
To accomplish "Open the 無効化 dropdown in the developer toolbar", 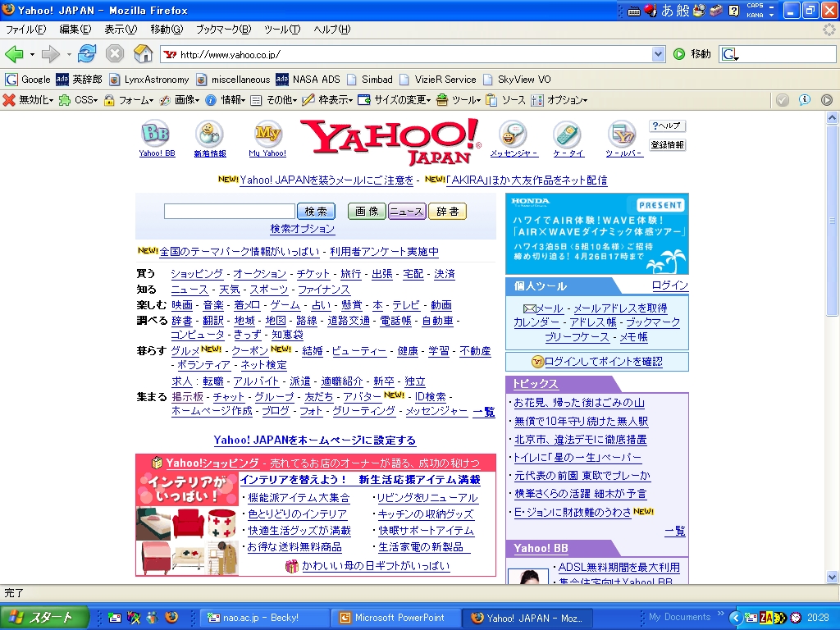I will [x=28, y=99].
